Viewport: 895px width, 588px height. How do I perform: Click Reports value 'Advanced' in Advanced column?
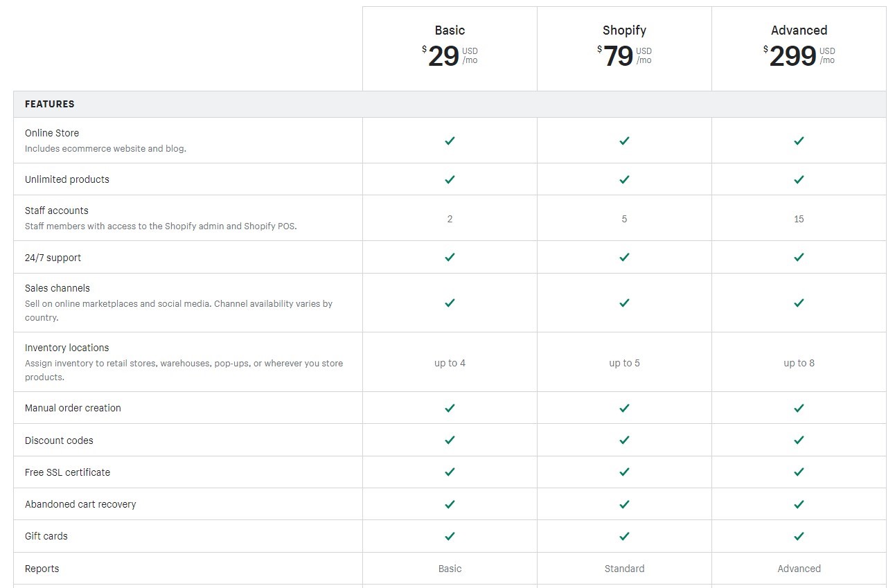(799, 569)
